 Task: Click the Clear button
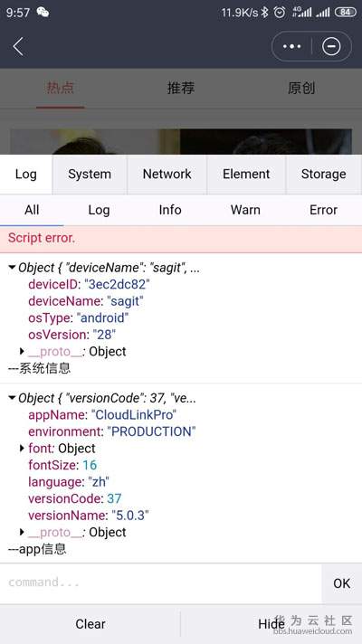[90, 624]
